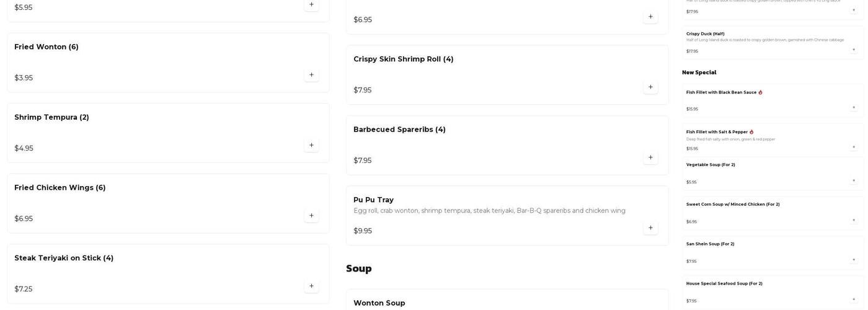This screenshot has width=868, height=310.
Task: Add Sweet Corn Soup w/ Minced Chicken
Action: pyautogui.click(x=854, y=221)
